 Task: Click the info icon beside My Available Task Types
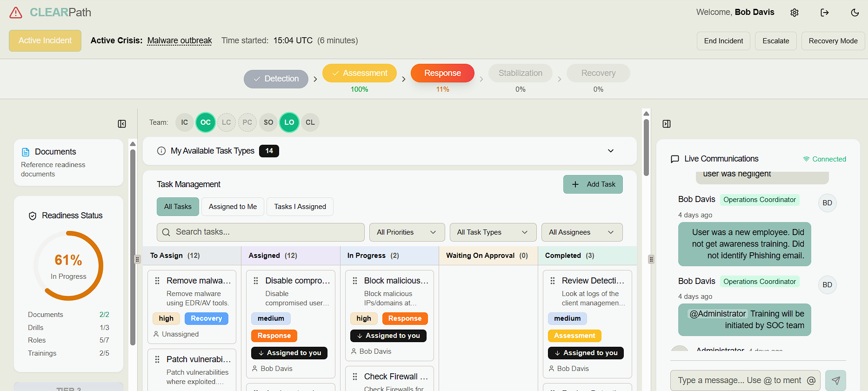tap(161, 151)
